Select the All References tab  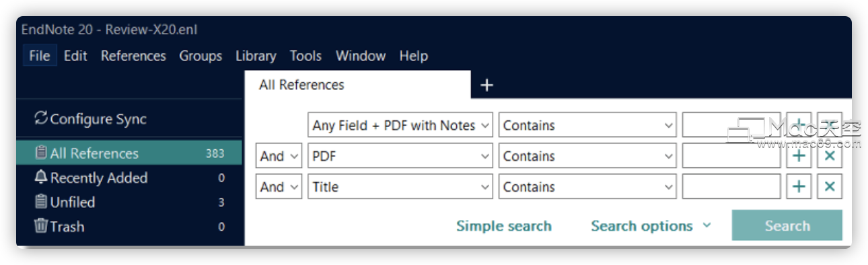(x=357, y=85)
